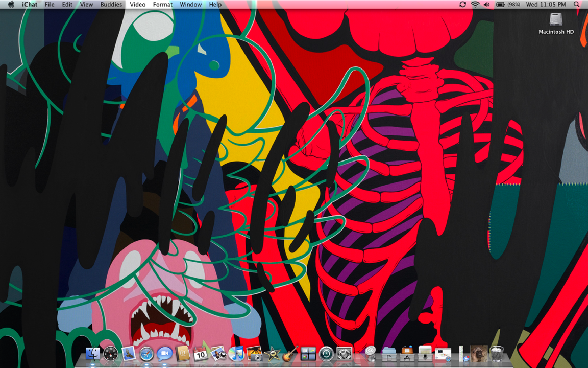
Task: Open the Buddies menu
Action: 111,5
